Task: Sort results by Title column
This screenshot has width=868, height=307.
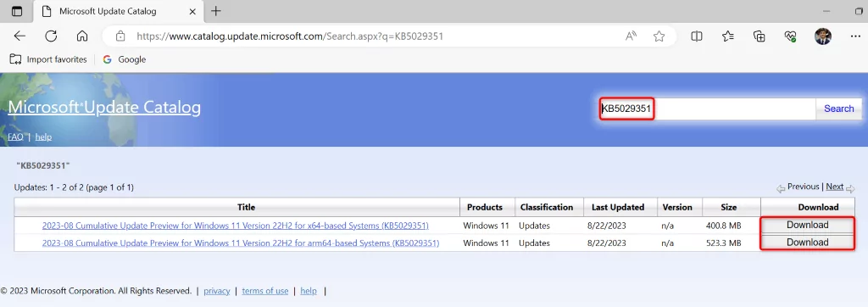Action: pyautogui.click(x=246, y=207)
